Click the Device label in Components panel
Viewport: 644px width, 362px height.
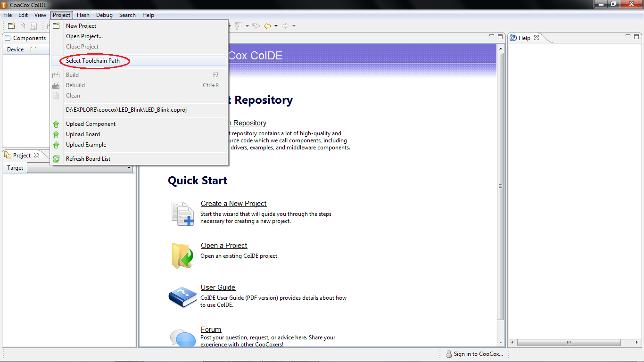point(15,49)
